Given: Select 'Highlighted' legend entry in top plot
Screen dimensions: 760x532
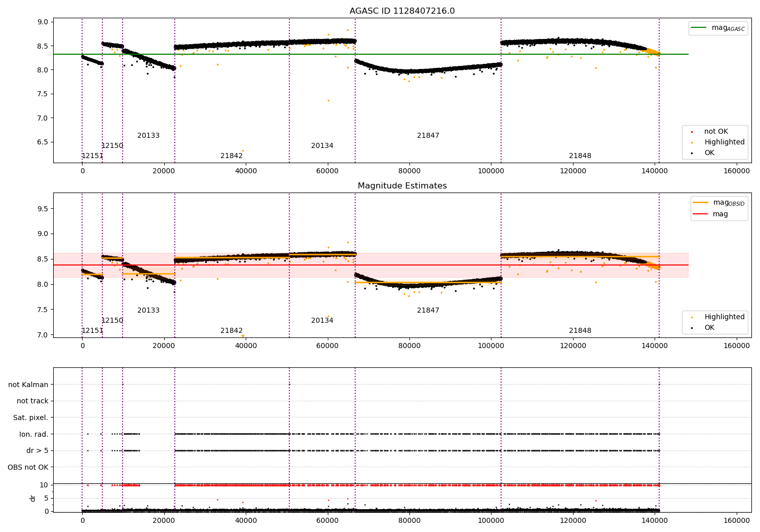Looking at the screenshot, I should tap(724, 142).
